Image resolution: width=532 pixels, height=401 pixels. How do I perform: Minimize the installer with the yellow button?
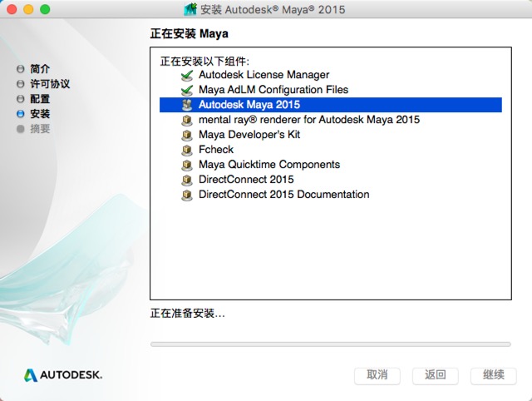pyautogui.click(x=28, y=9)
